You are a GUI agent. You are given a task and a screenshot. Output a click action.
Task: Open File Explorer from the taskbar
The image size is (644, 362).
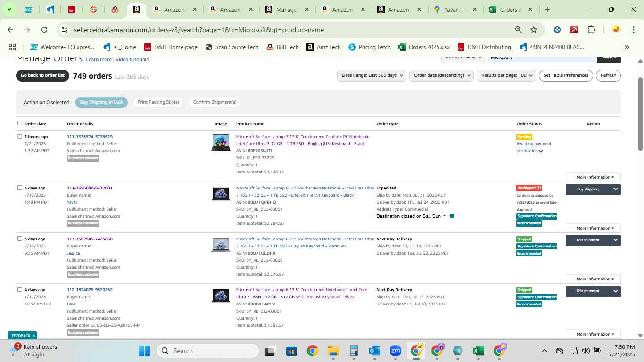pyautogui.click(x=333, y=351)
